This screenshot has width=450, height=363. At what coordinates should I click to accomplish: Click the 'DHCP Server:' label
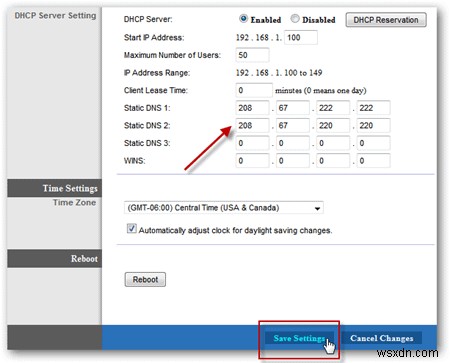(x=148, y=19)
